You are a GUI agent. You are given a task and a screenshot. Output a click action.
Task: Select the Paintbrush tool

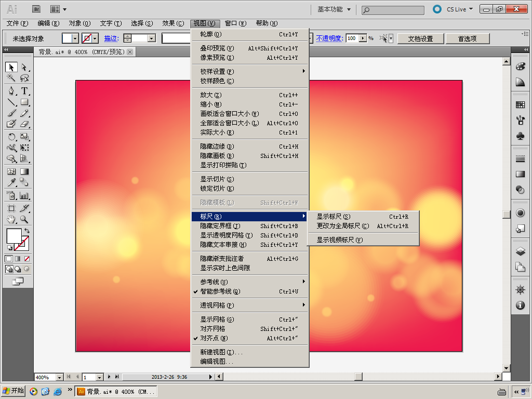click(11, 113)
